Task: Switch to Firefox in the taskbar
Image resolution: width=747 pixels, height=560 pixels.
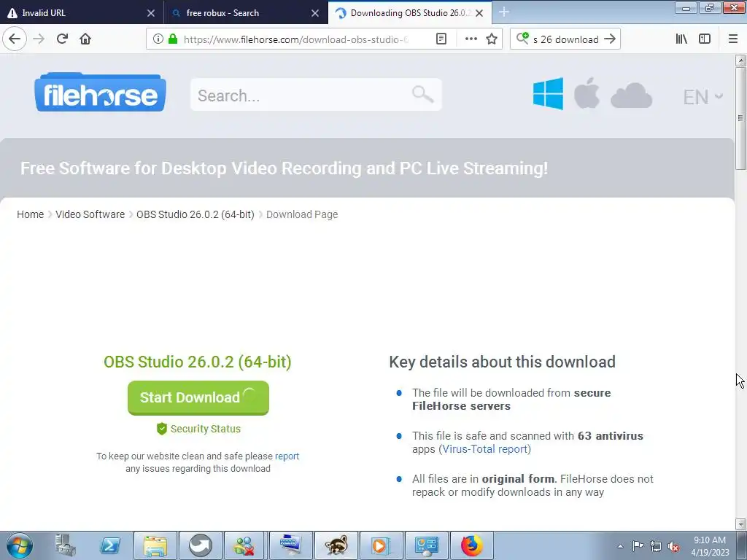Action: tap(472, 545)
